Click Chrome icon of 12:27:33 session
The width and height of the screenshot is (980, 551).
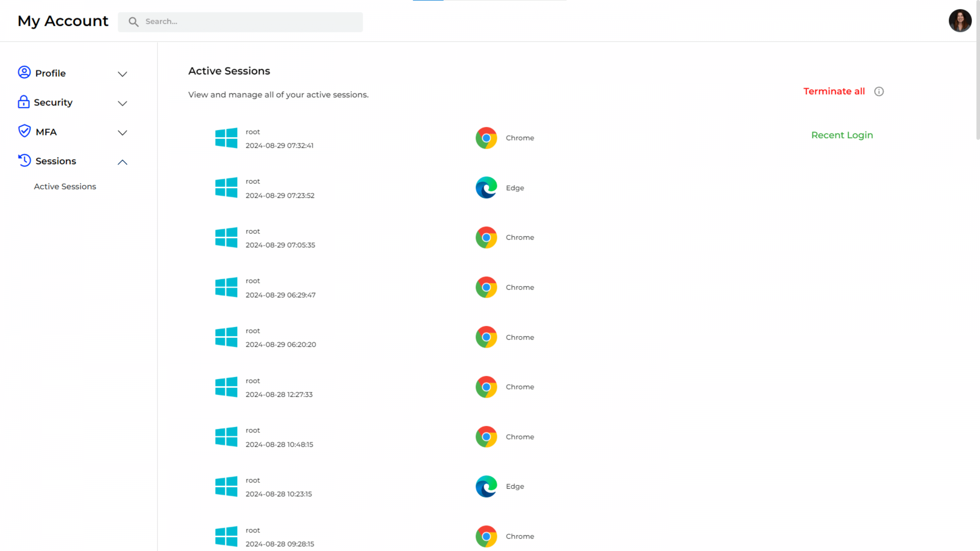(486, 387)
